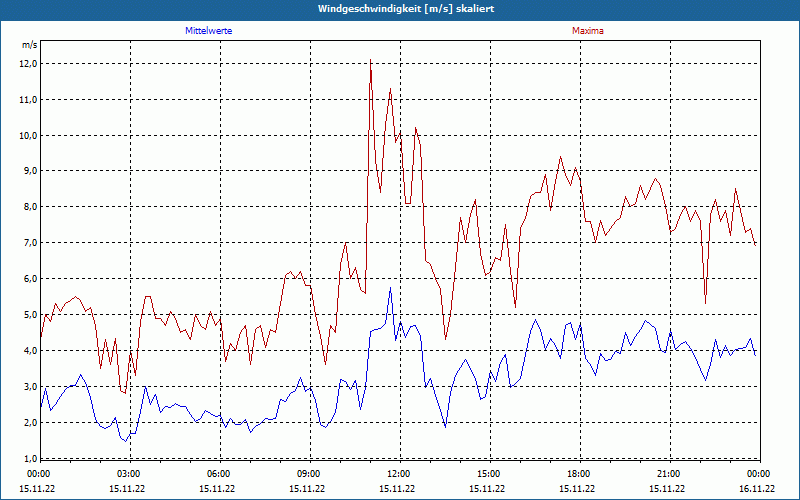Select the red 'Maxima' legend label

[587, 31]
